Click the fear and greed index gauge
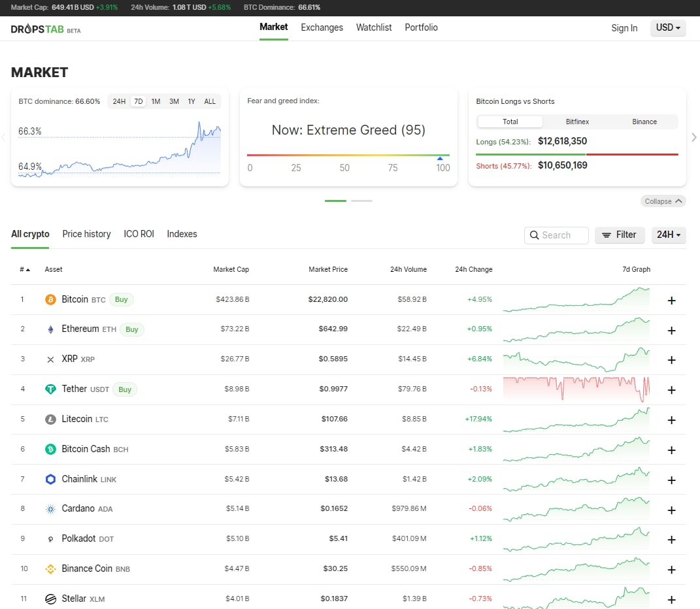Viewport: 700px width, 609px height. coord(348,156)
